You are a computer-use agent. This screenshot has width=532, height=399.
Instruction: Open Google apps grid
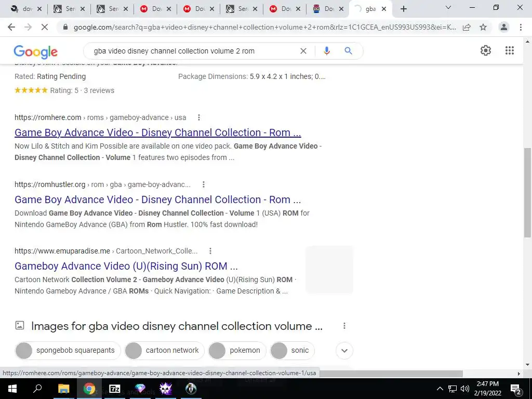[510, 50]
